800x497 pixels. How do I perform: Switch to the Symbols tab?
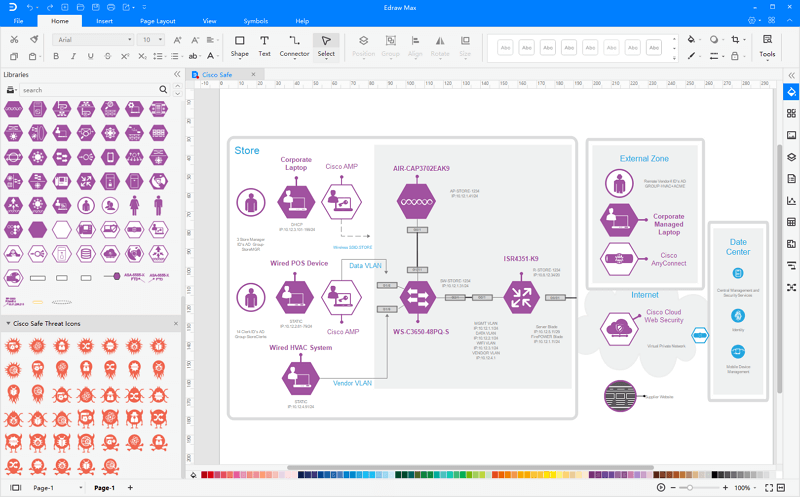(x=256, y=21)
